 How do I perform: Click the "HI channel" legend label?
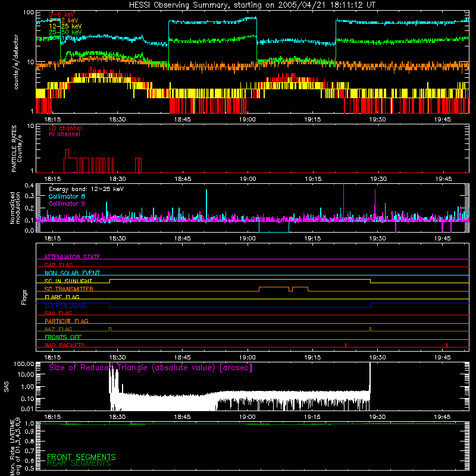[x=64, y=134]
